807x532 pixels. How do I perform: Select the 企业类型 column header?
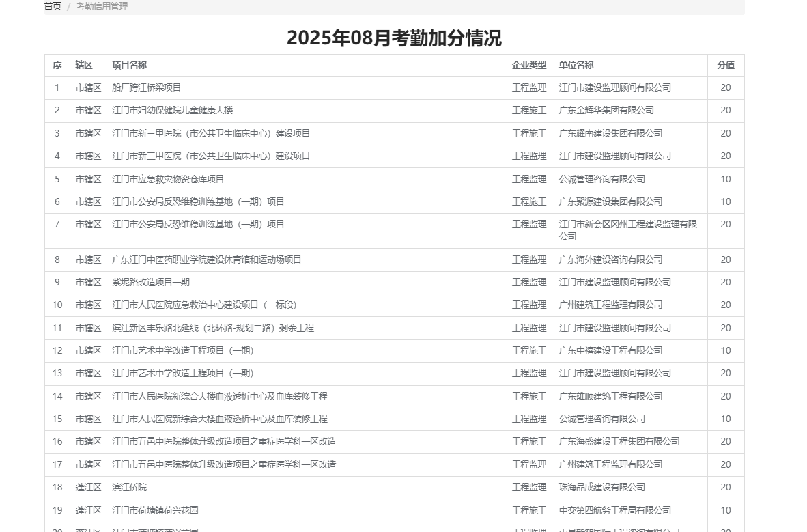[529, 66]
